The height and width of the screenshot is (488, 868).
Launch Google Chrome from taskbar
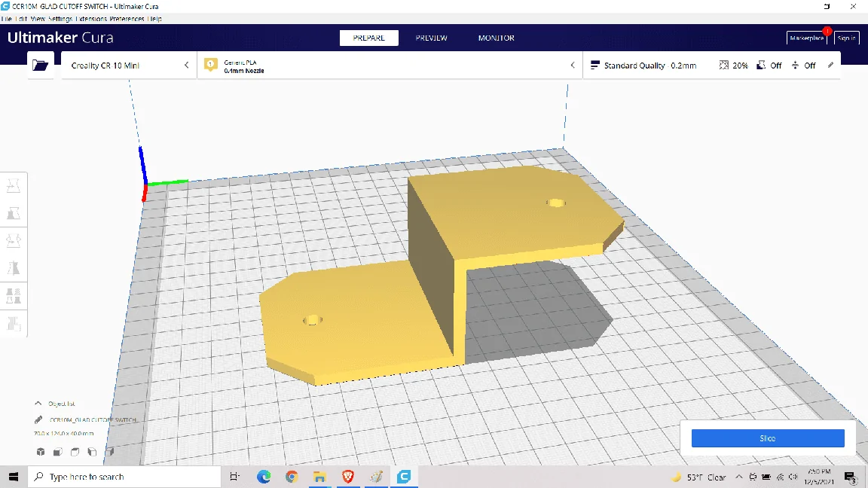[x=292, y=477]
